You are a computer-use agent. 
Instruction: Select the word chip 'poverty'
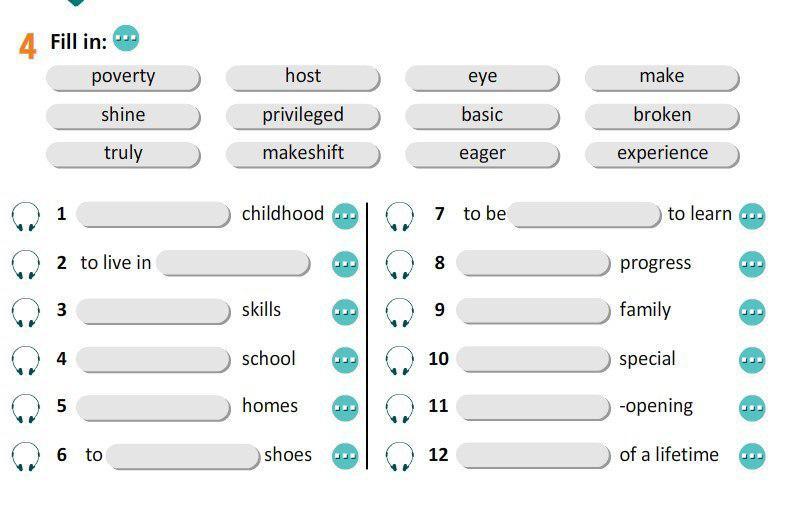tap(123, 77)
